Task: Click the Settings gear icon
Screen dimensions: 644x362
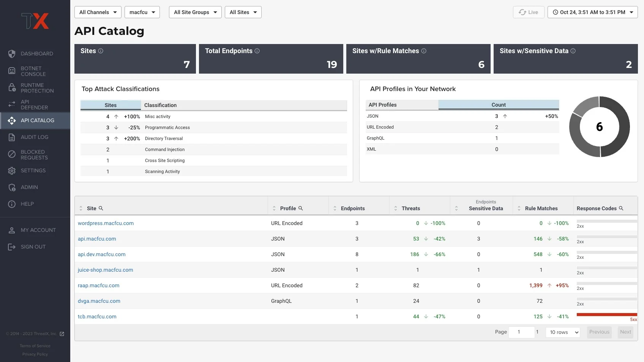Action: [12, 171]
